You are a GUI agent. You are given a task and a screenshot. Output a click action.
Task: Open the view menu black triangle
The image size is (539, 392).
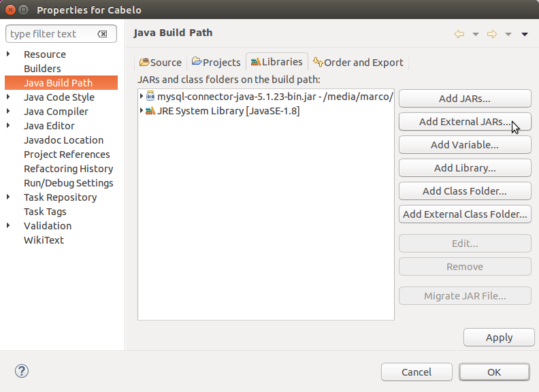pyautogui.click(x=525, y=34)
